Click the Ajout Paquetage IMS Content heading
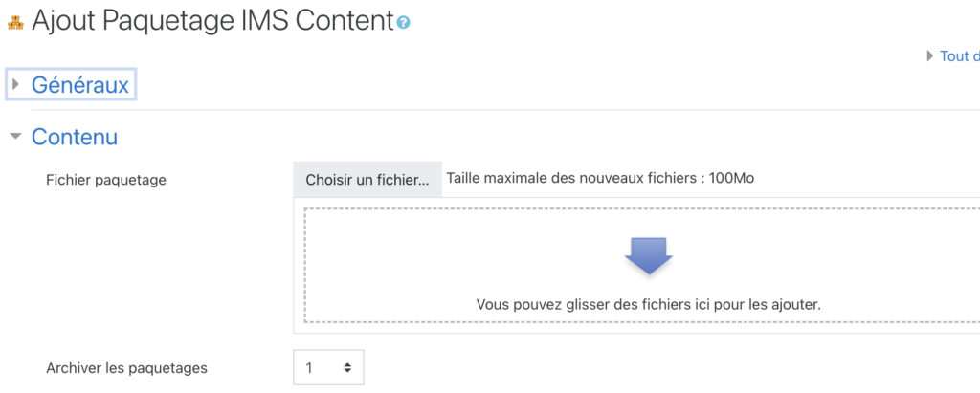This screenshot has height=393, width=980. 212,21
